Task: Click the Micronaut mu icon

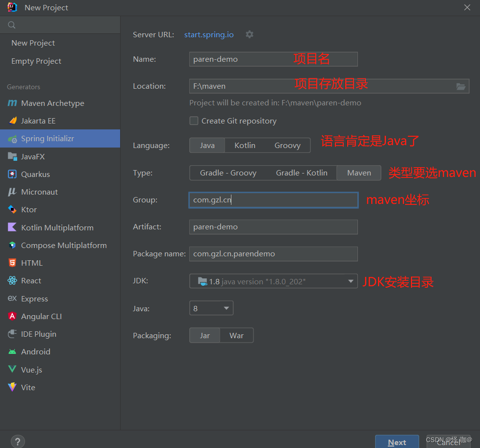Action: tap(12, 192)
